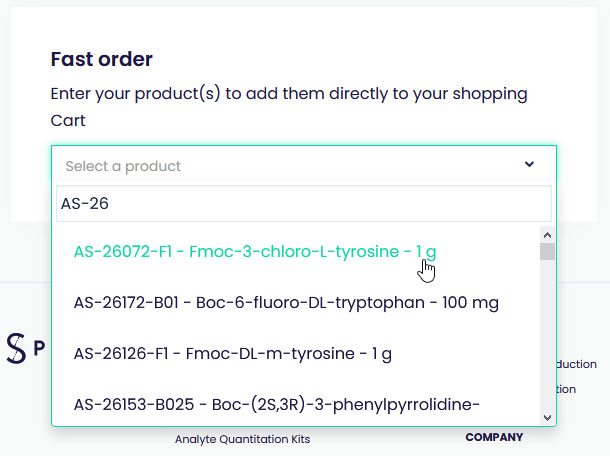Viewport: 610px width, 456px height.
Task: Click the results list scrollbar thumb
Action: [x=547, y=251]
